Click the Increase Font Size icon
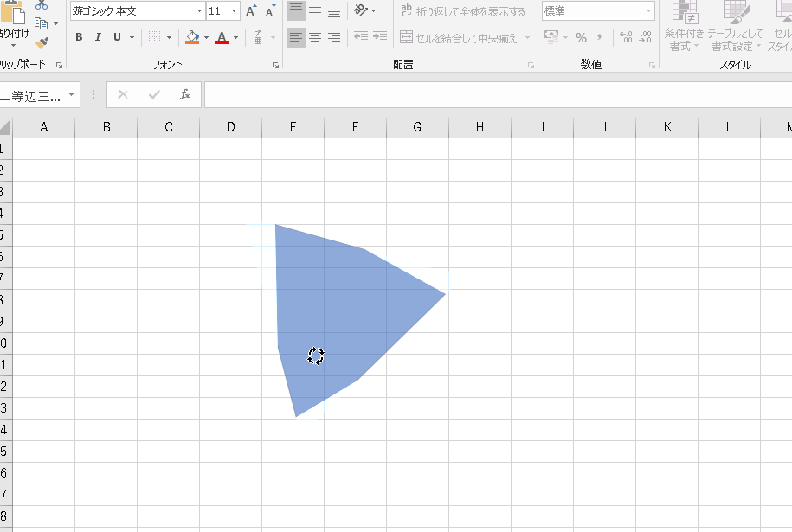 pos(251,11)
